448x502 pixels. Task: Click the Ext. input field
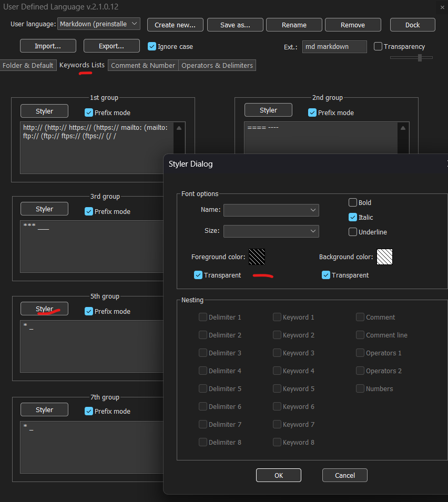(334, 47)
